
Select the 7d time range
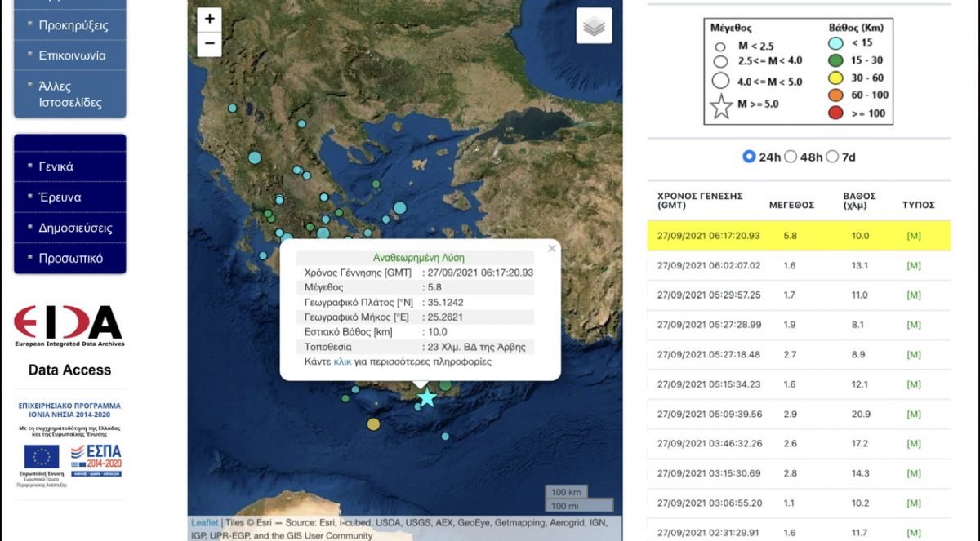pyautogui.click(x=832, y=157)
